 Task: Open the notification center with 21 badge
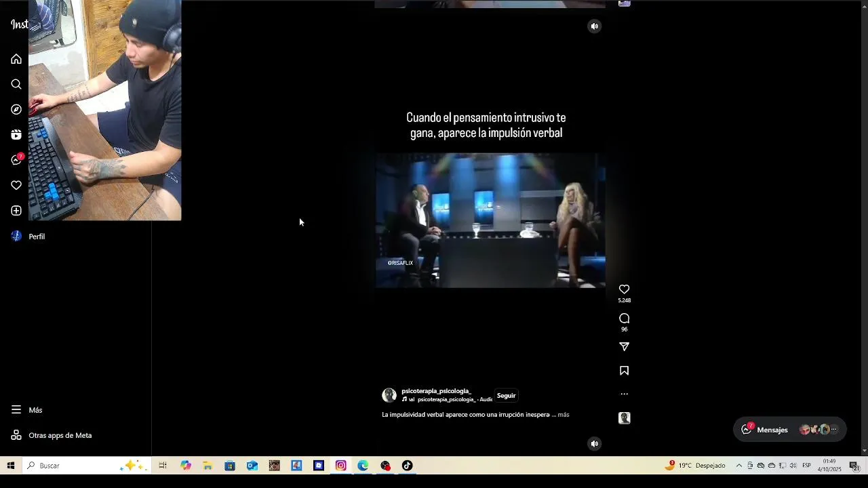pyautogui.click(x=854, y=466)
